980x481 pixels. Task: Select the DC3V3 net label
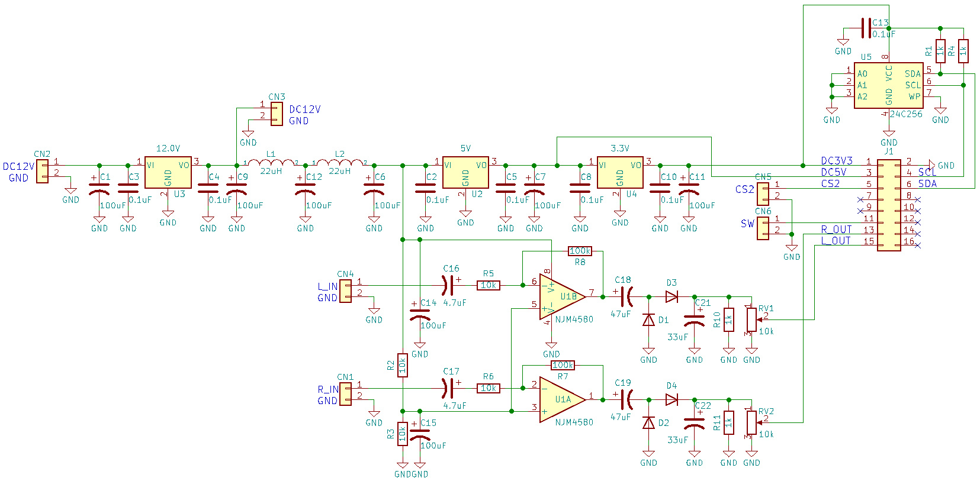(836, 161)
